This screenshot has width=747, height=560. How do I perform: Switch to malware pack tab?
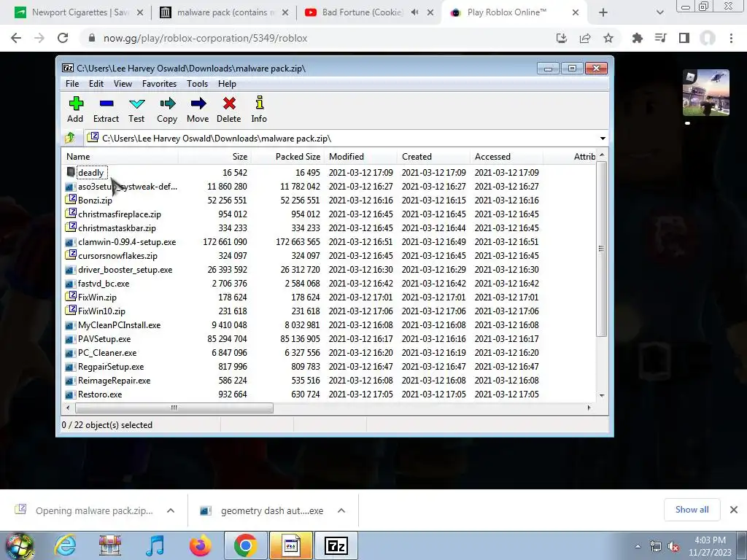point(224,12)
